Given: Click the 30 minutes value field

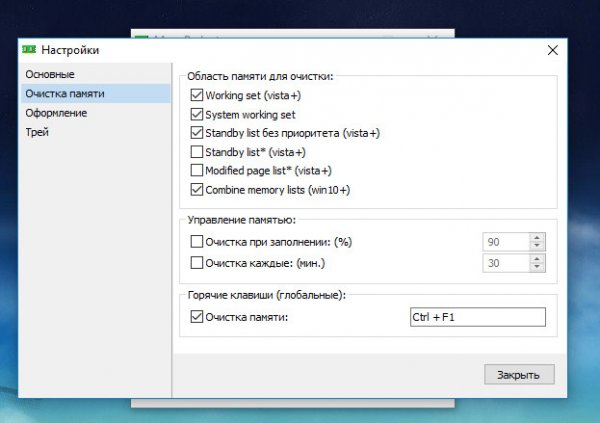Looking at the screenshot, I should [x=506, y=263].
